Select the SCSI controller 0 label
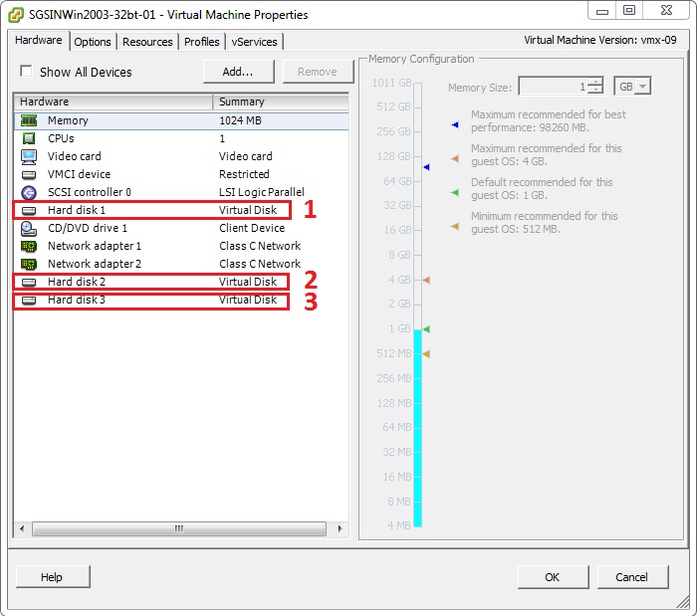 click(90, 192)
